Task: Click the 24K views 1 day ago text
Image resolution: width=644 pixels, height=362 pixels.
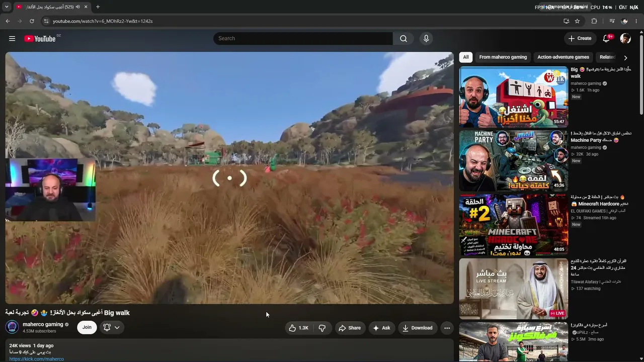Action: click(x=31, y=346)
